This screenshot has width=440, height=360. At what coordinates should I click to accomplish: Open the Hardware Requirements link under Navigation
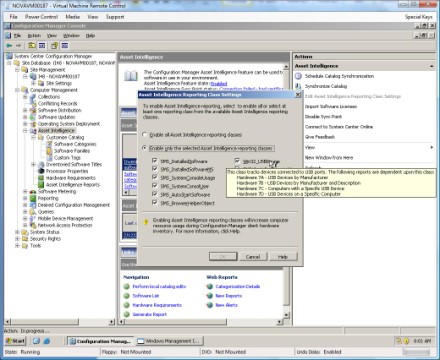[x=157, y=305]
